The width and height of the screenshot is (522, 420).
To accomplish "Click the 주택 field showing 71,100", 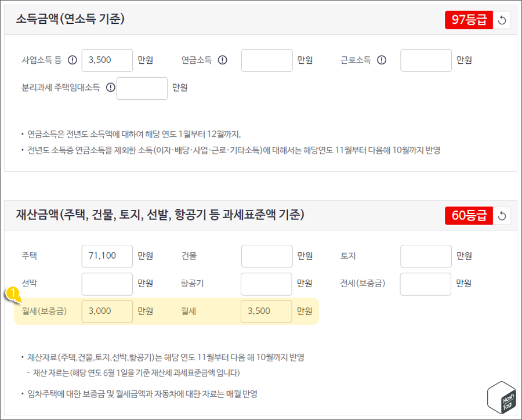I will [107, 255].
